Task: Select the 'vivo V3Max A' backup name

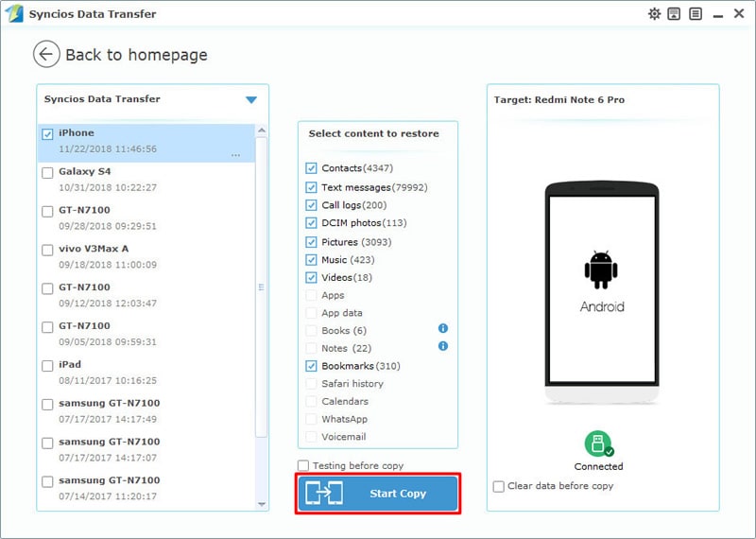Action: tap(94, 249)
